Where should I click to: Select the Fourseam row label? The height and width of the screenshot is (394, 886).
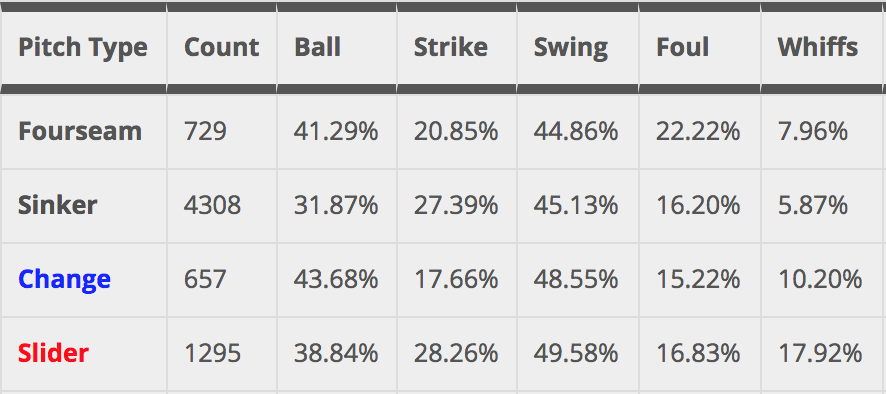tap(80, 131)
